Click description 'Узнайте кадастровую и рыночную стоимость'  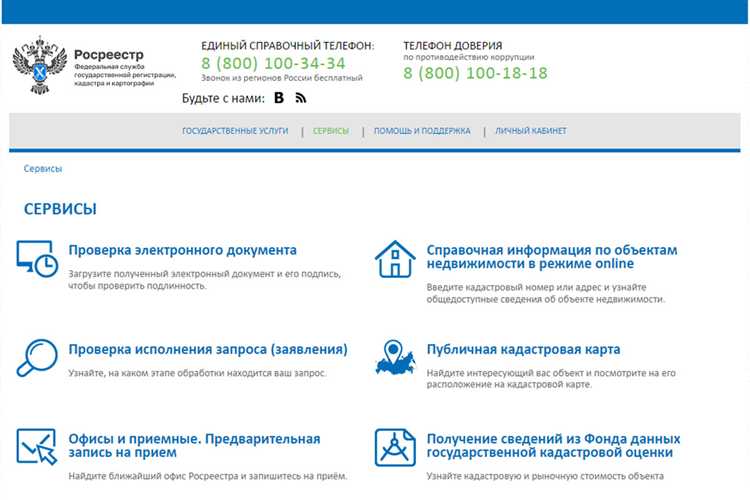(x=545, y=476)
